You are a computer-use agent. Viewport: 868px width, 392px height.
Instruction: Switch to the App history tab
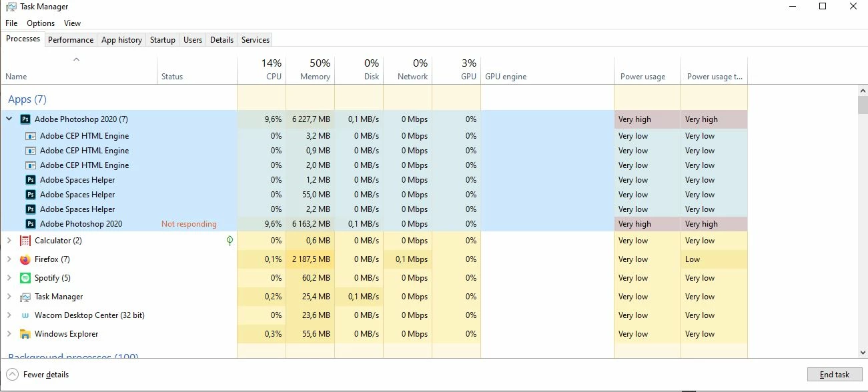pos(121,40)
